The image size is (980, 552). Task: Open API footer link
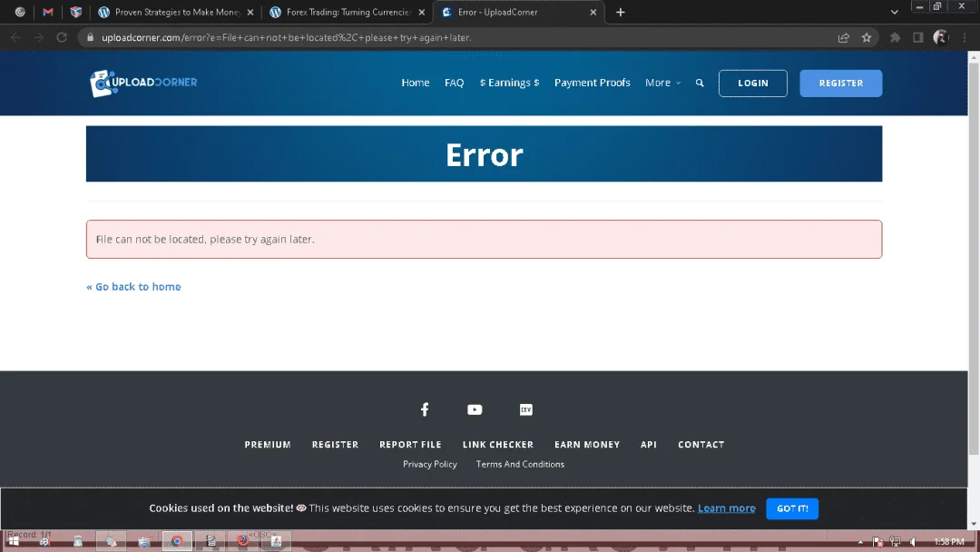(x=648, y=445)
